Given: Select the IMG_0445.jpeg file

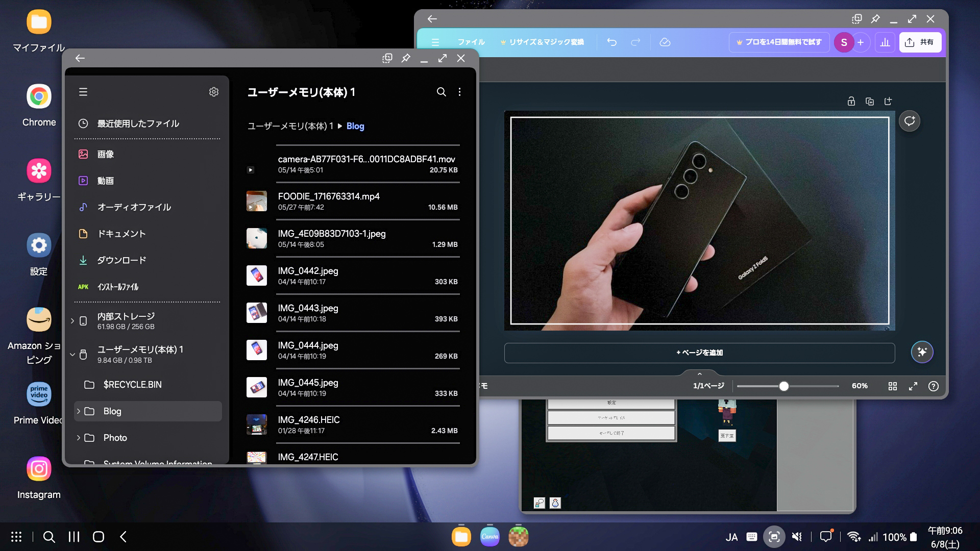Looking at the screenshot, I should 353,388.
